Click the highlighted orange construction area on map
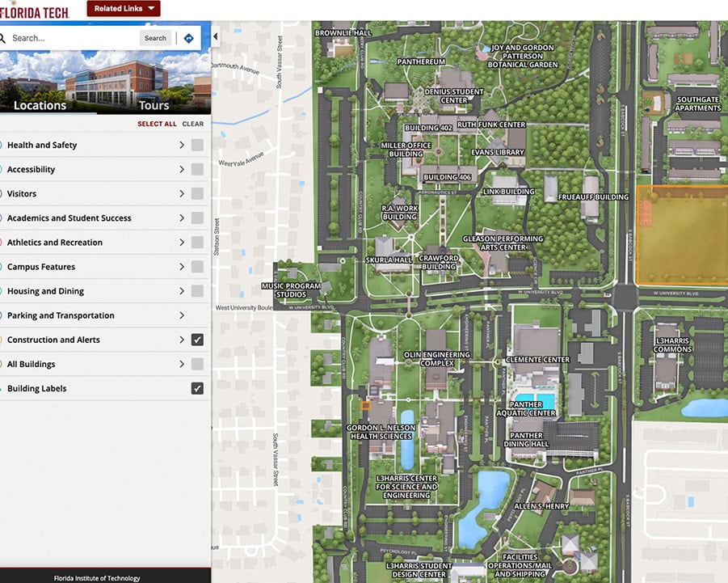The image size is (728, 583). coord(682,235)
